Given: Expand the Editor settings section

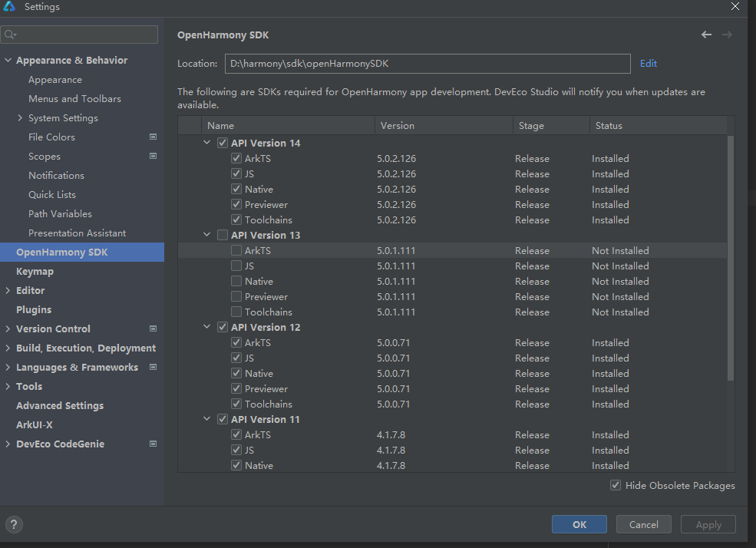Looking at the screenshot, I should point(8,290).
